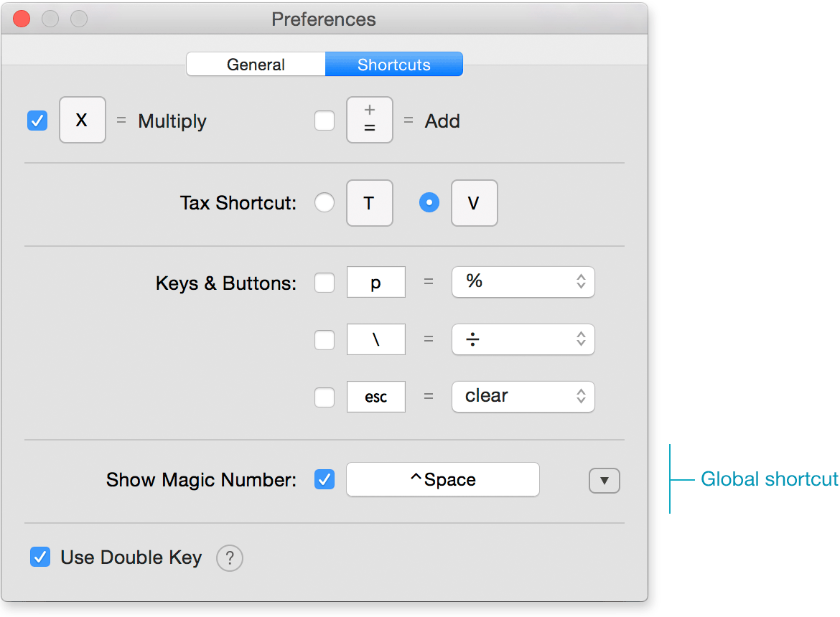The image size is (840, 617).
Task: Click the ^Space global shortcut field
Action: [443, 479]
